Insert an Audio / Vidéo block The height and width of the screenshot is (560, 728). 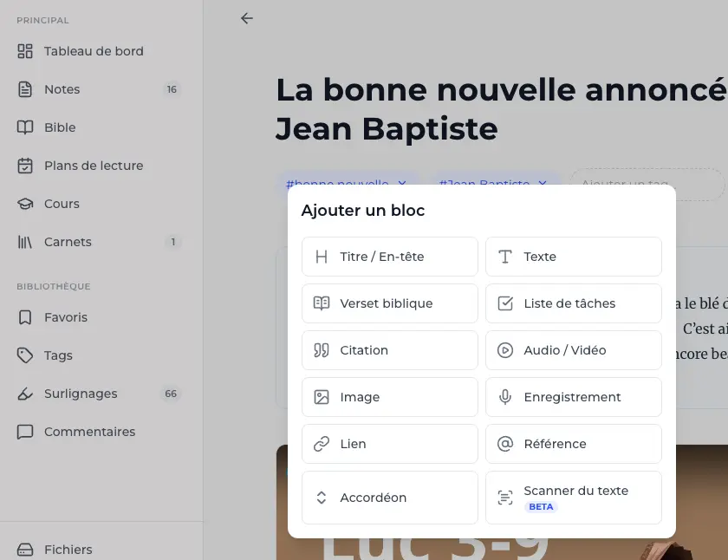click(573, 350)
